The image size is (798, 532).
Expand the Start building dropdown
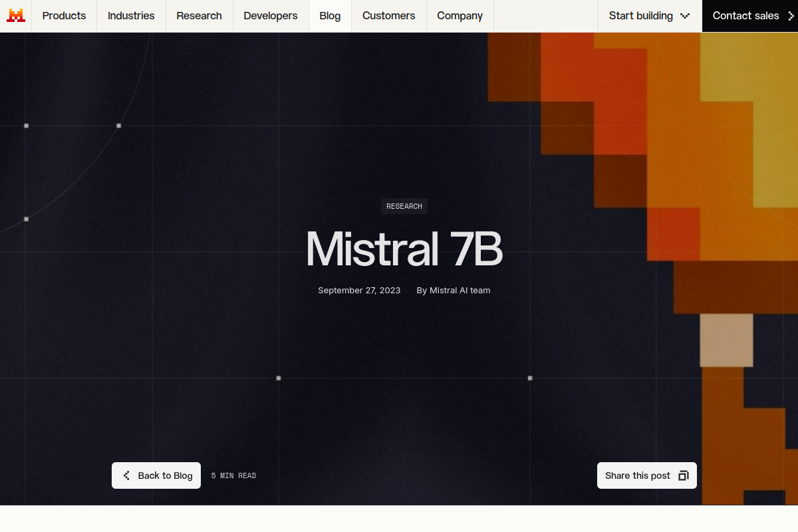click(x=650, y=16)
